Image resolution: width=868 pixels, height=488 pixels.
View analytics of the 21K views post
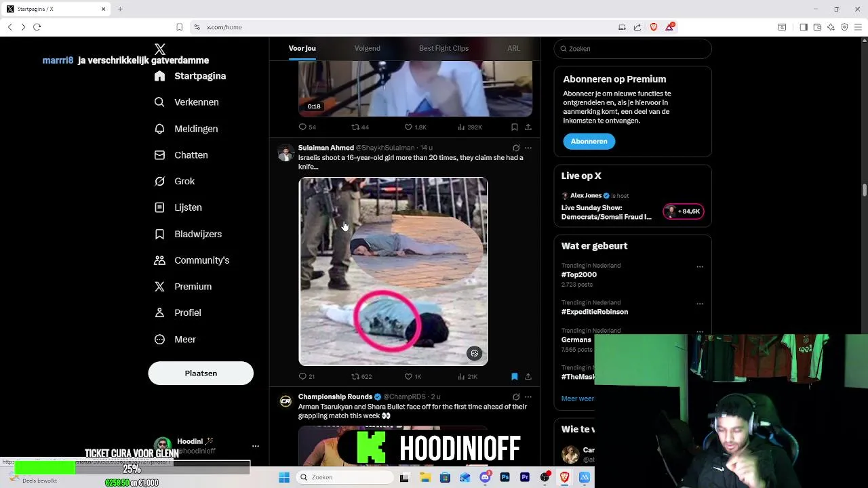click(468, 376)
